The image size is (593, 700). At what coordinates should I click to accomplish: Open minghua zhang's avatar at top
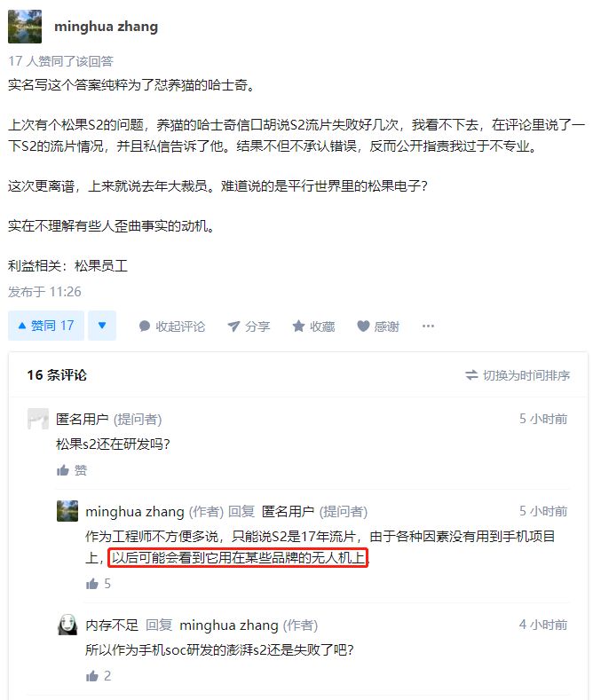tap(25, 27)
